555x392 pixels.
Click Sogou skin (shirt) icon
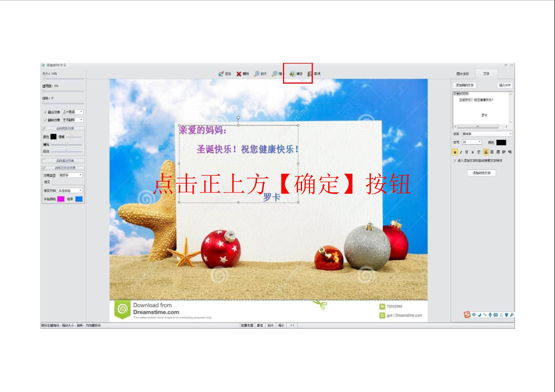pyautogui.click(x=506, y=315)
